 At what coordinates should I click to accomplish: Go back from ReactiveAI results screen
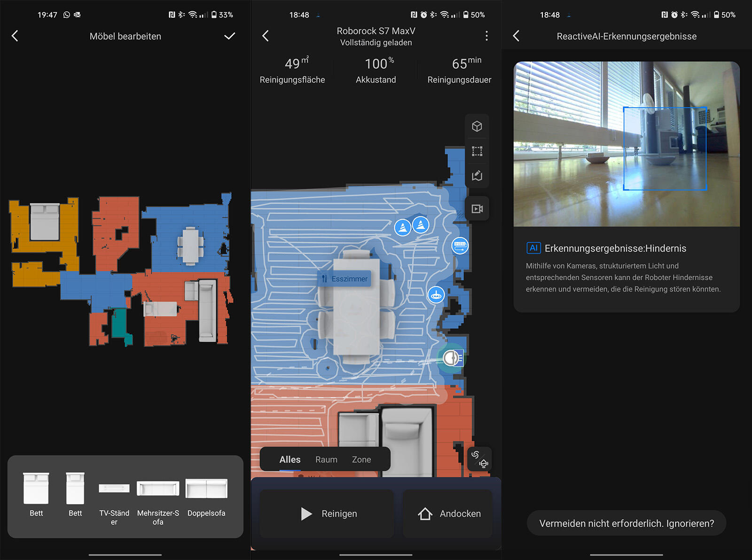point(517,36)
